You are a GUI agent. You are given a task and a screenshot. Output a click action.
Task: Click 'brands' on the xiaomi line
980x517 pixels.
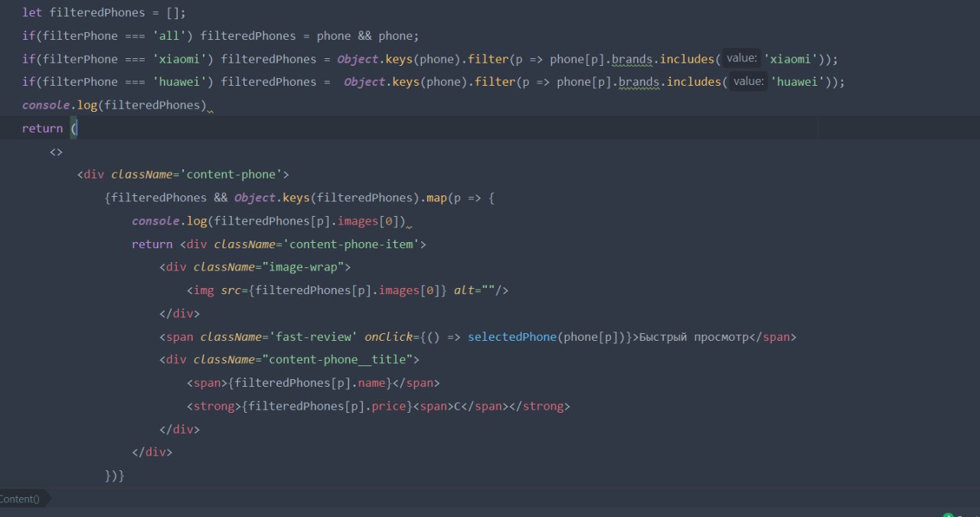[x=632, y=59]
